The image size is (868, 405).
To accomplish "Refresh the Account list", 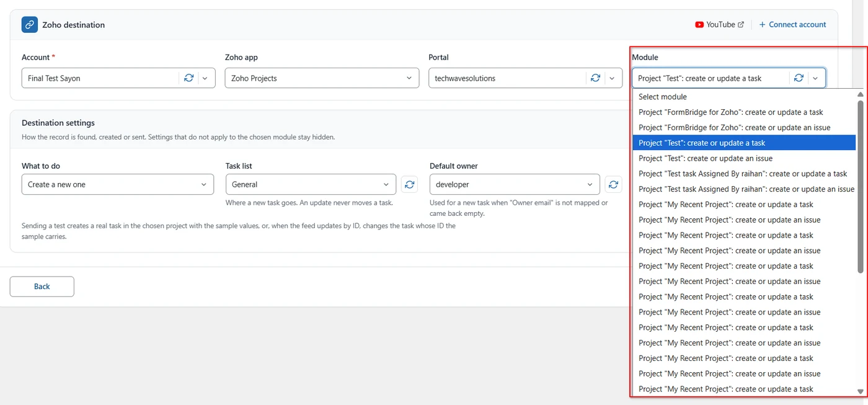I will click(189, 78).
